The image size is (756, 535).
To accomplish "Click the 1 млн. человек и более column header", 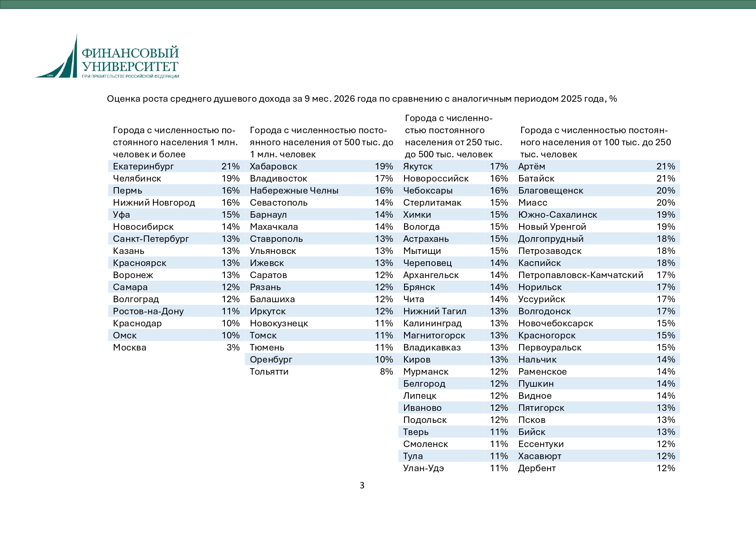I will point(175,142).
